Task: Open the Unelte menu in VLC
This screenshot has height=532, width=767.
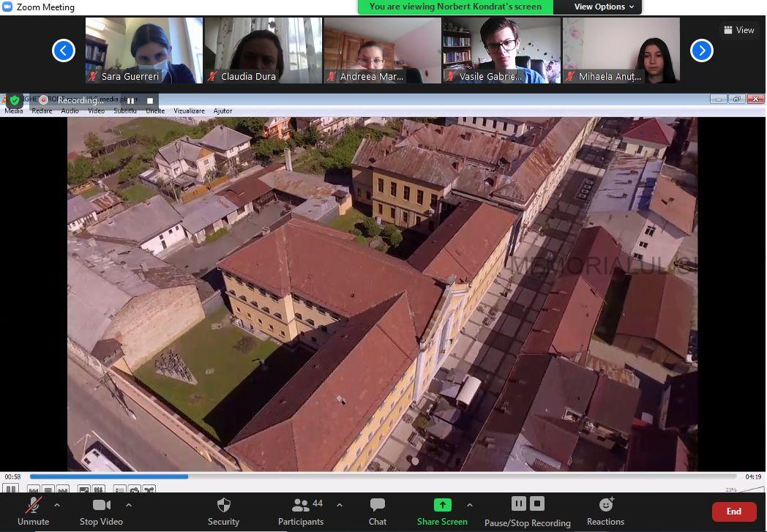Action: click(x=156, y=111)
